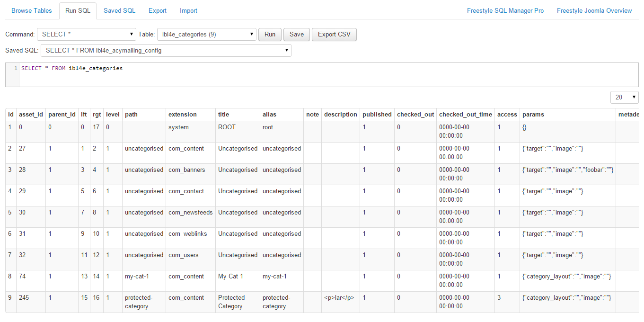Open the Run SQL tab
644x322 pixels.
(78, 10)
